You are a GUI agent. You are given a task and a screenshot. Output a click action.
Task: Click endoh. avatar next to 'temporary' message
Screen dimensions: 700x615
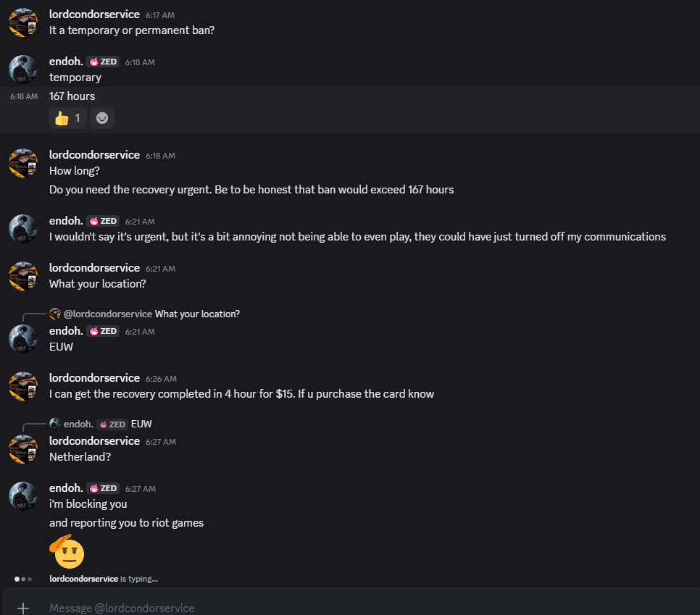22,70
